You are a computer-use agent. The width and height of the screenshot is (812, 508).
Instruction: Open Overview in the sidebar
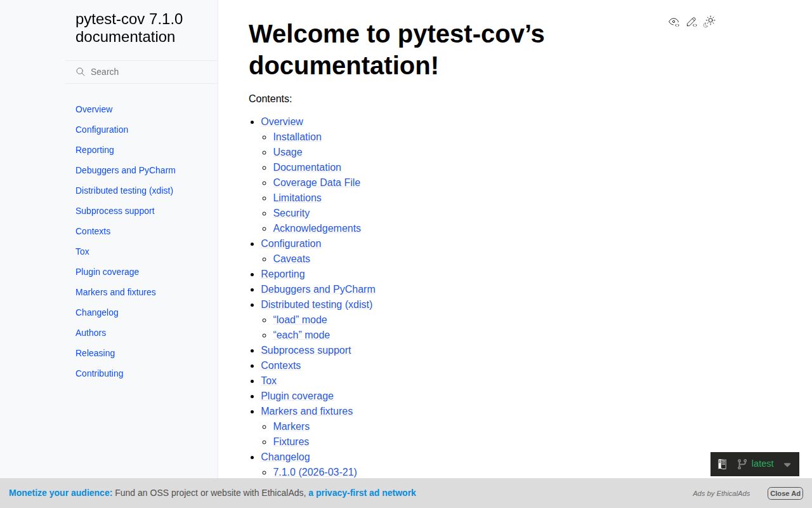coord(94,109)
